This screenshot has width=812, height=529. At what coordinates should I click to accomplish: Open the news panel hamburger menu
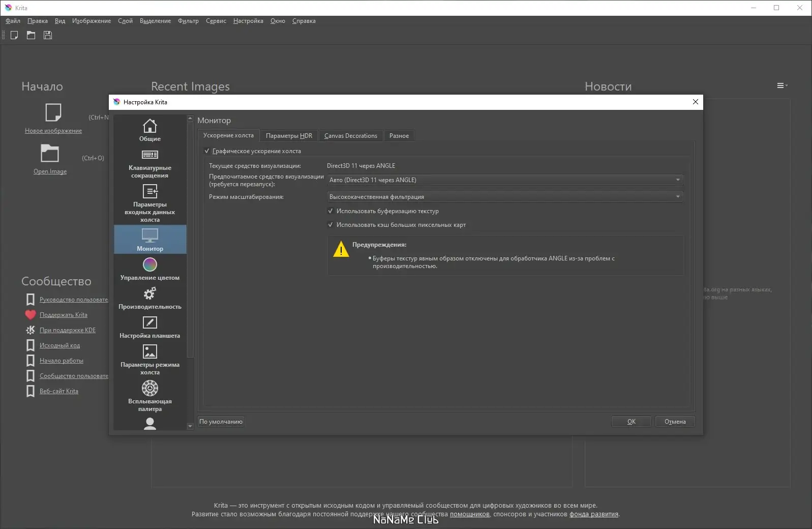pyautogui.click(x=782, y=85)
